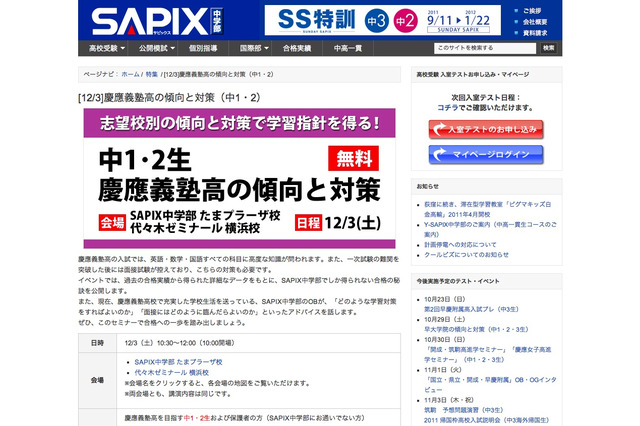
Task: Click the 中2 circle badge in banner
Action: (404, 20)
